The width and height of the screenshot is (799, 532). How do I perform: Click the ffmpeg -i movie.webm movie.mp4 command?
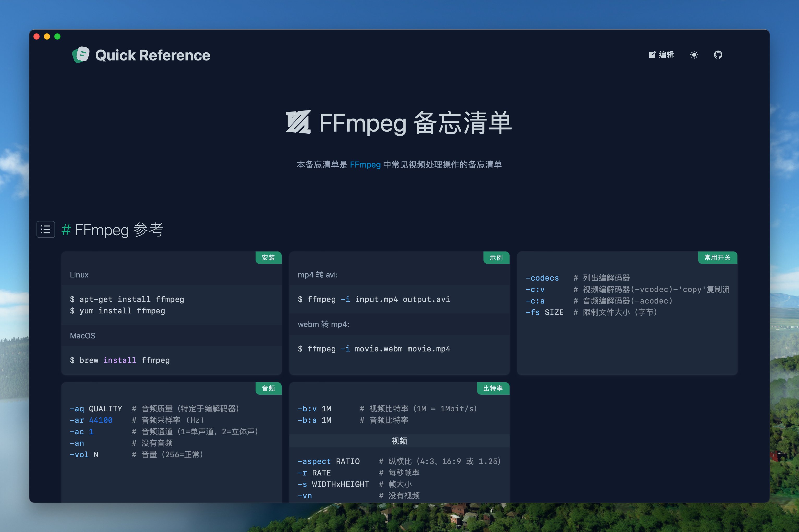click(x=374, y=349)
